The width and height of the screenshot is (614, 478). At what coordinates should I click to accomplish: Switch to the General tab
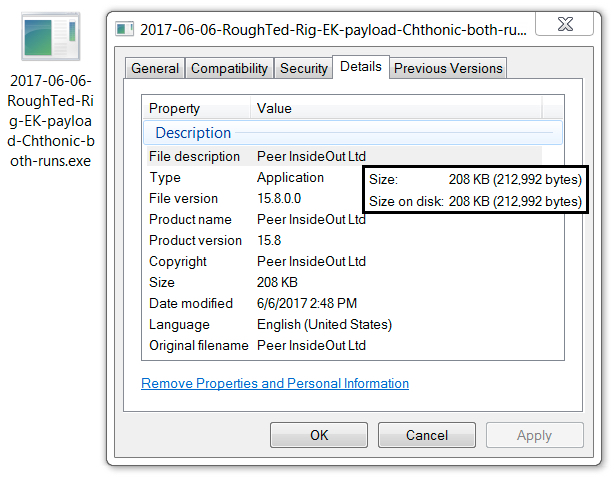pos(155,68)
